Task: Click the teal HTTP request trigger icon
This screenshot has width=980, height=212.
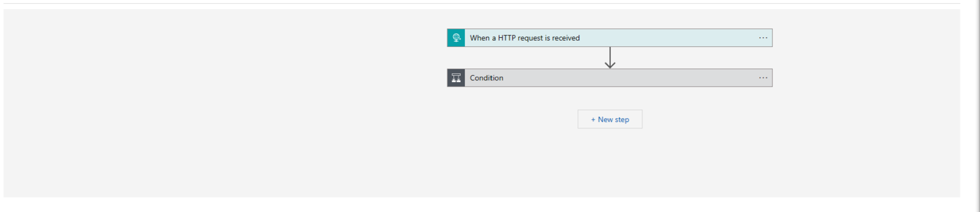Action: (x=456, y=38)
